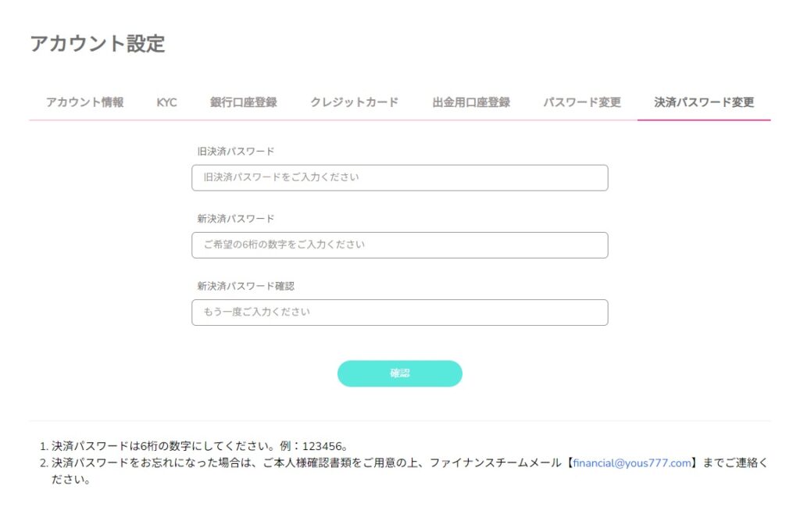Open the 出金用口座登録 tab
The width and height of the screenshot is (800, 532).
tap(471, 102)
